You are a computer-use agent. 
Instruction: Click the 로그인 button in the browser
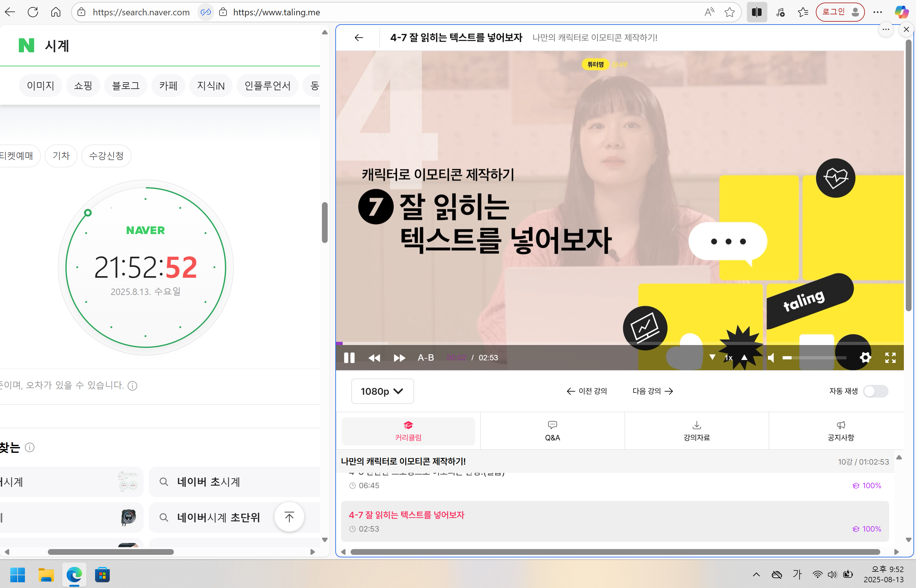click(840, 12)
